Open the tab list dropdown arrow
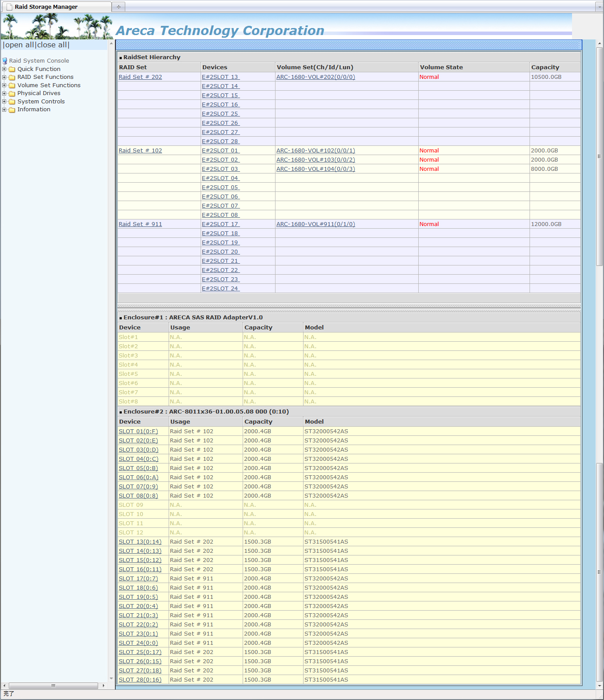The image size is (604, 700). (599, 7)
